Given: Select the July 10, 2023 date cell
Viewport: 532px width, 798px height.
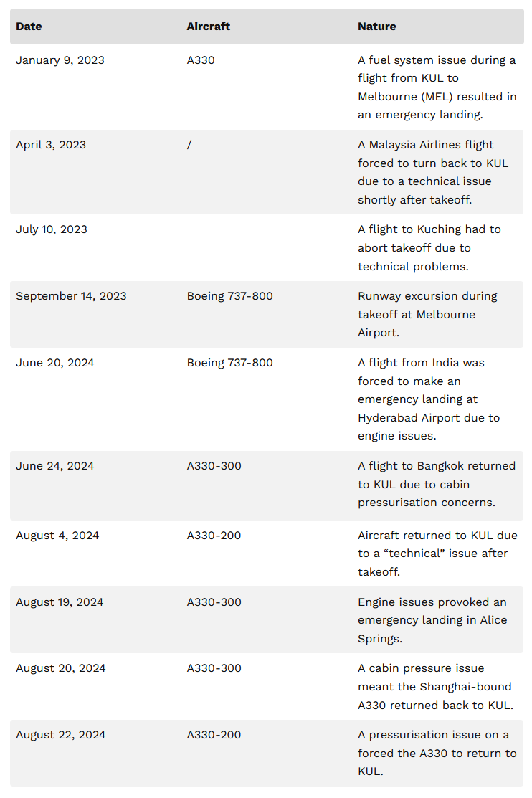Looking at the screenshot, I should 52,229.
